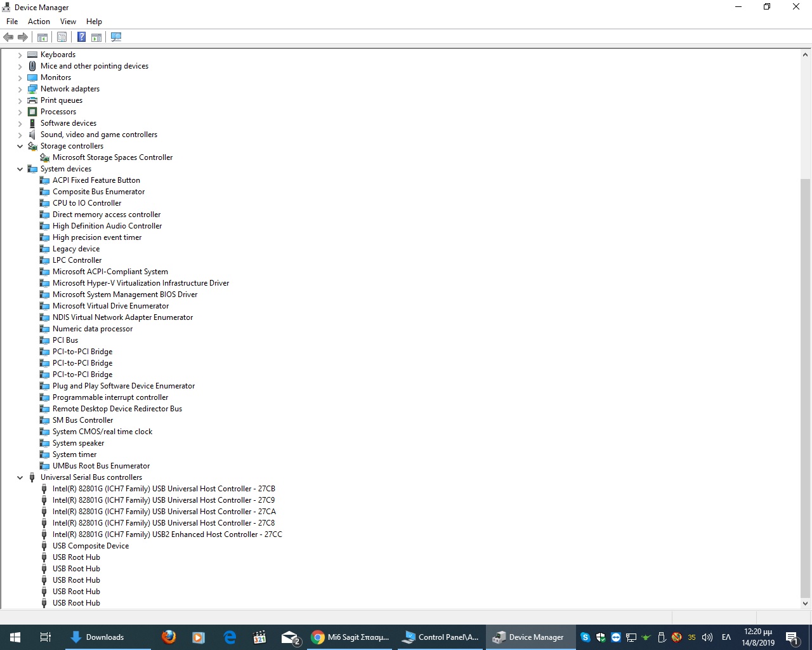Open the Mail app on the taskbar

(x=291, y=637)
